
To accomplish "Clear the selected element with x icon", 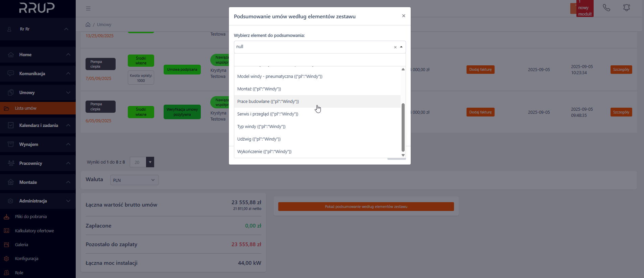I will pos(395,47).
